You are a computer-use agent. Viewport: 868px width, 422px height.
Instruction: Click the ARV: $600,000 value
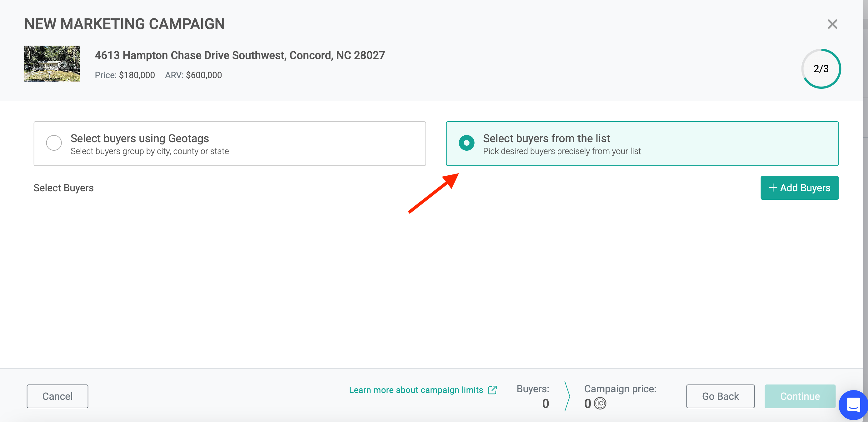point(193,75)
